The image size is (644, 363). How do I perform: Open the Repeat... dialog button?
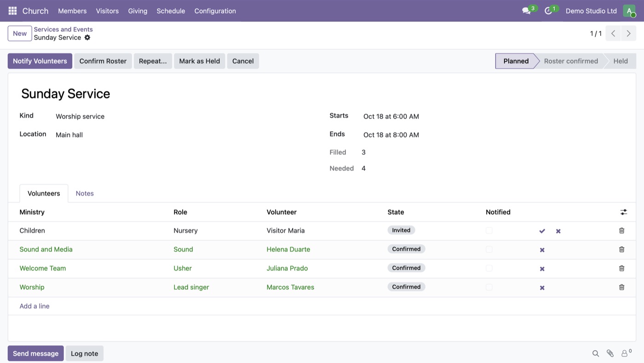pyautogui.click(x=153, y=61)
